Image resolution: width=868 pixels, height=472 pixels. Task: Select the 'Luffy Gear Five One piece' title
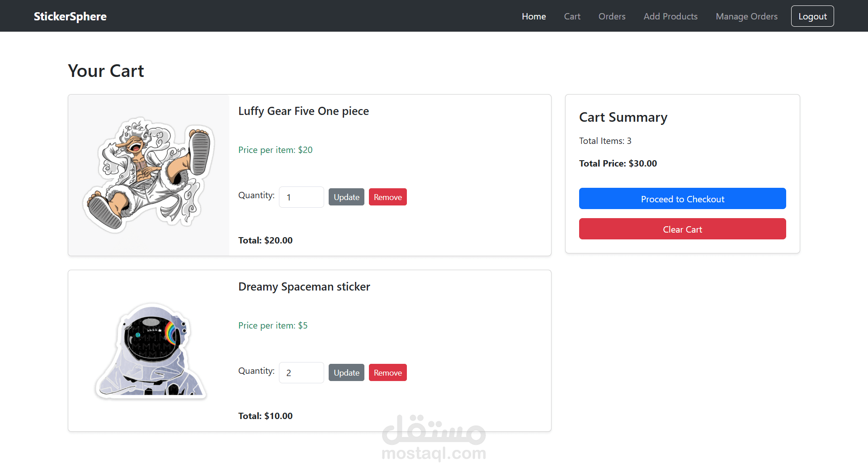[303, 111]
